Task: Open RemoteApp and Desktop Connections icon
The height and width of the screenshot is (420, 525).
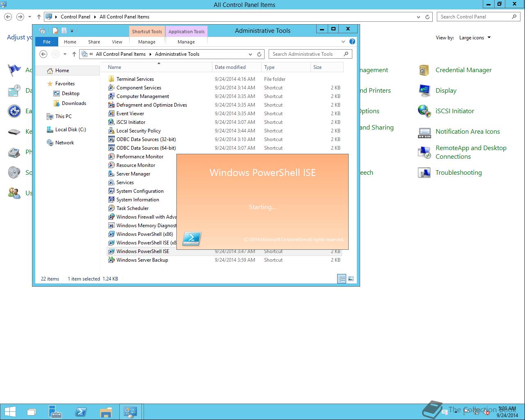Action: pyautogui.click(x=424, y=152)
